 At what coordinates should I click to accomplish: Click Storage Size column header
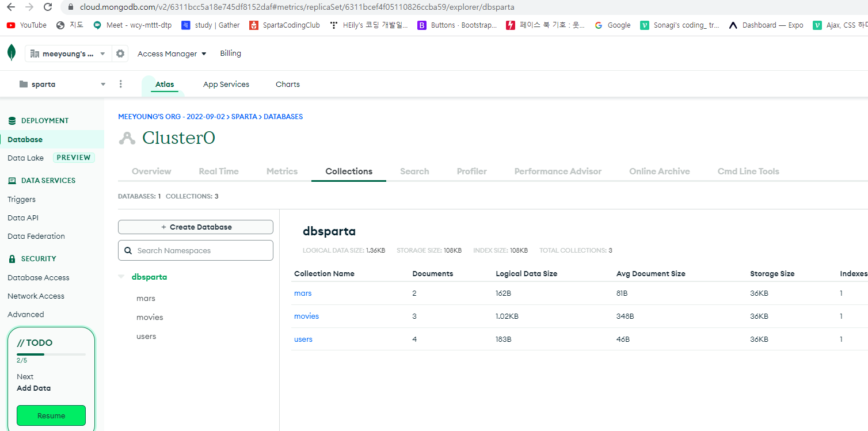(x=772, y=274)
